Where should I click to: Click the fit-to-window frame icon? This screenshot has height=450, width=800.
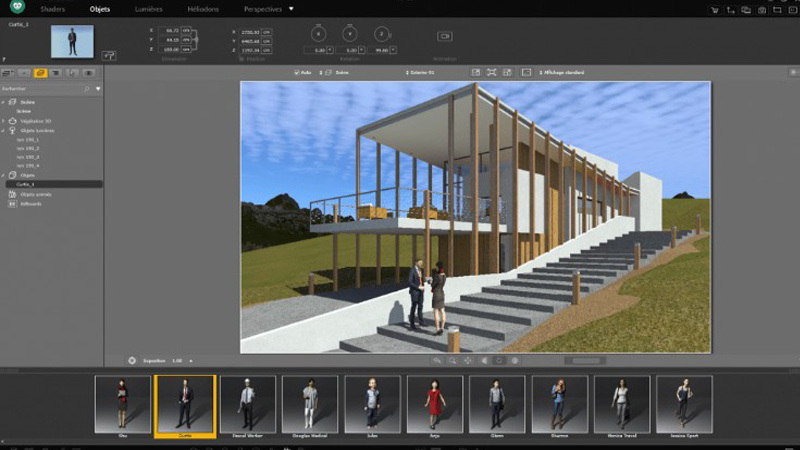(491, 72)
